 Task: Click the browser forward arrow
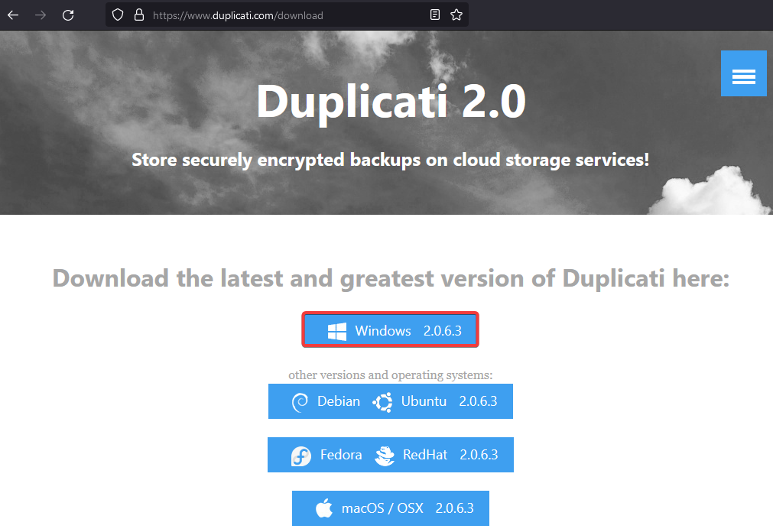tap(41, 15)
